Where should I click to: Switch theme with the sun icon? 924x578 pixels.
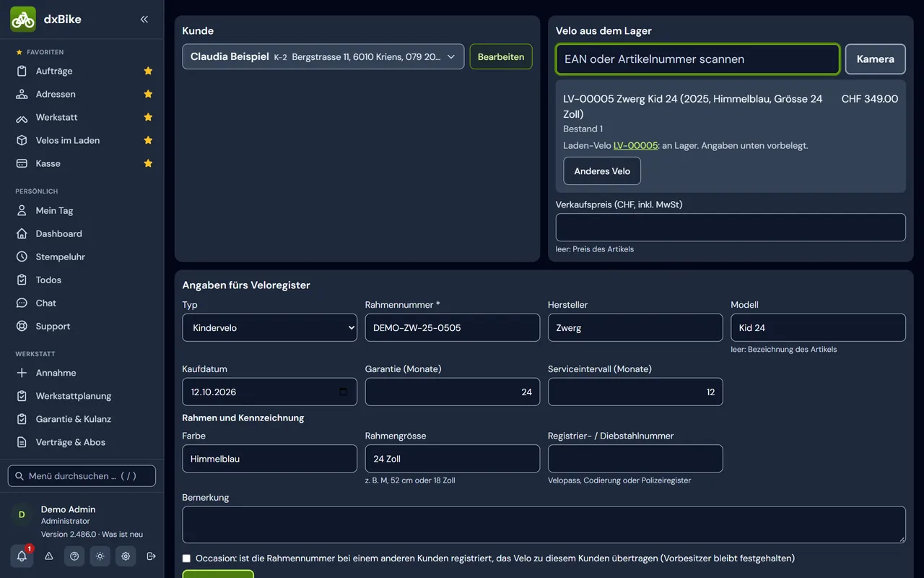click(100, 556)
